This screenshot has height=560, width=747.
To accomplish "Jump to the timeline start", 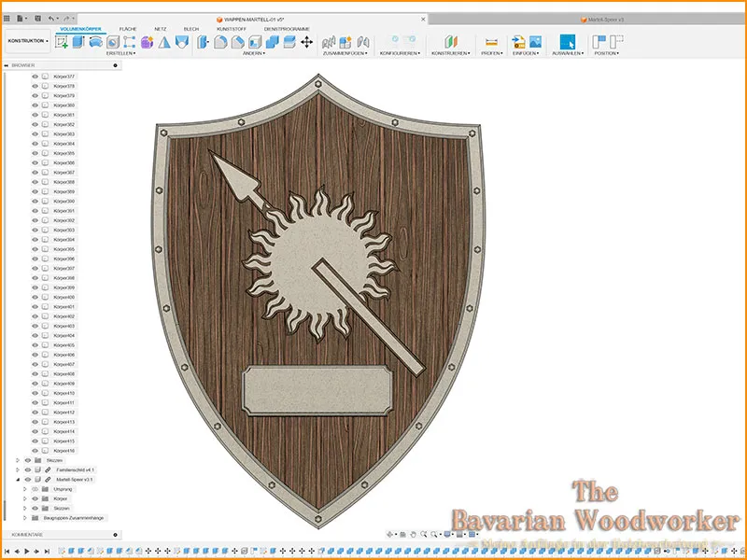I will (x=7, y=551).
